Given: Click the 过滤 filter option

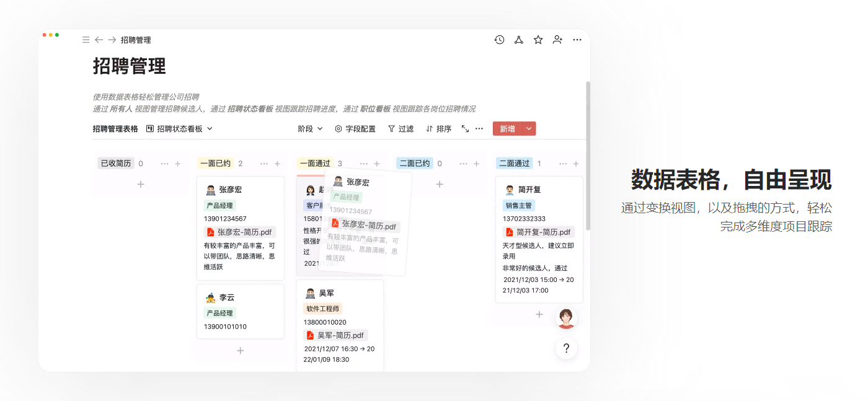Looking at the screenshot, I should 401,129.
